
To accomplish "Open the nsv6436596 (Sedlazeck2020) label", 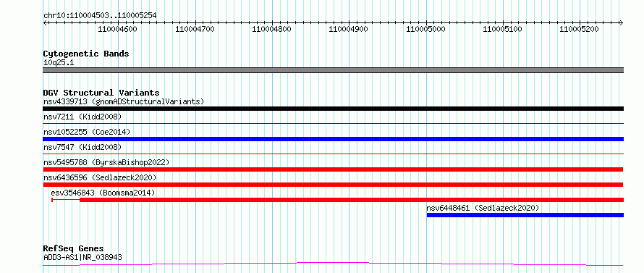I will click(x=100, y=177).
